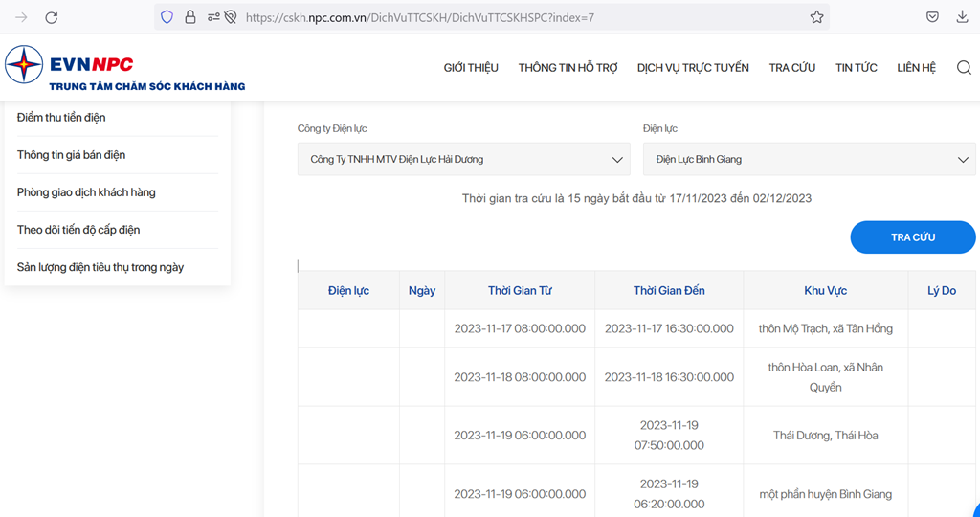Expand the Điện lực Bình Giang dropdown
980x517 pixels.
810,160
